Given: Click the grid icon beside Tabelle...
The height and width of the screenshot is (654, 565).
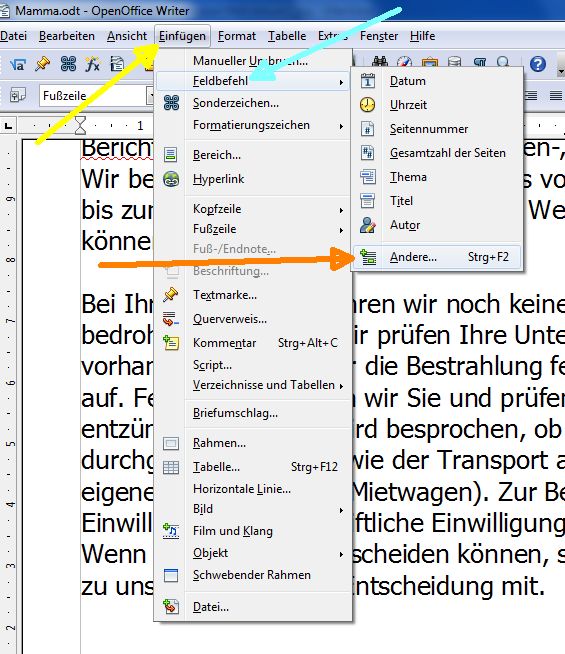Looking at the screenshot, I should click(171, 467).
